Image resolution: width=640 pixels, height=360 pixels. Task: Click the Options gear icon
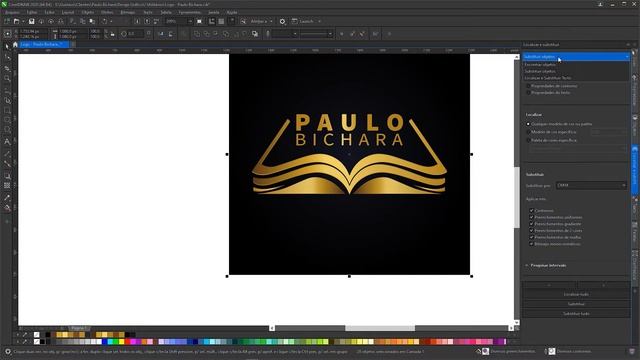[x=282, y=21]
